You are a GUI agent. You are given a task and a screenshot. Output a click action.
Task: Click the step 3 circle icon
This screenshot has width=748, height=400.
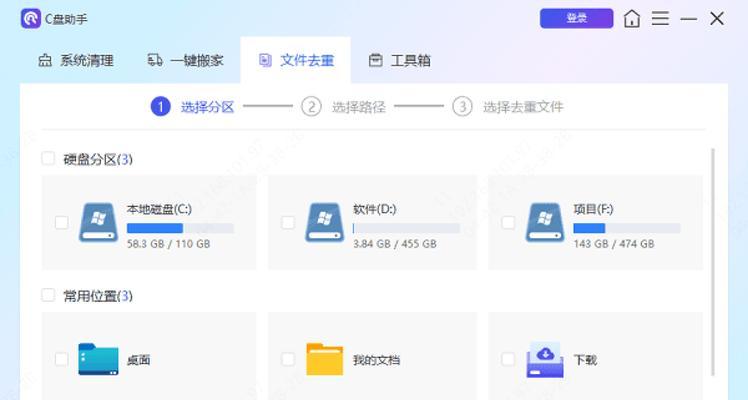pyautogui.click(x=462, y=107)
